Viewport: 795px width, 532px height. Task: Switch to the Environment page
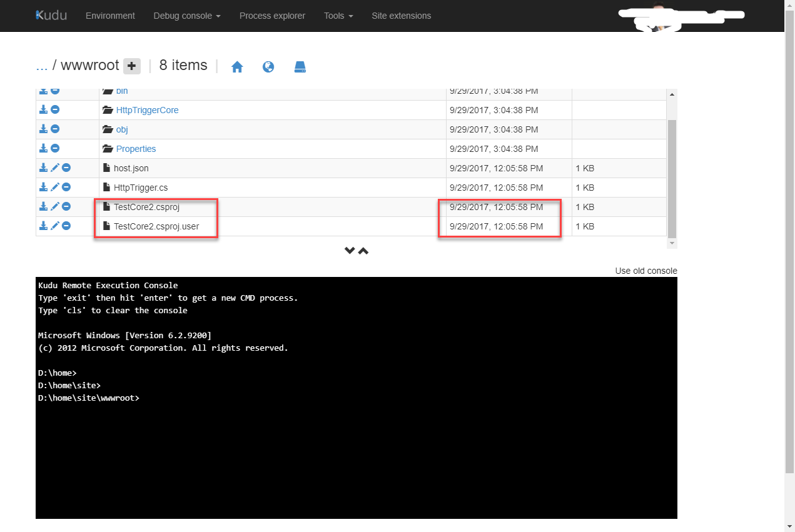pyautogui.click(x=110, y=16)
